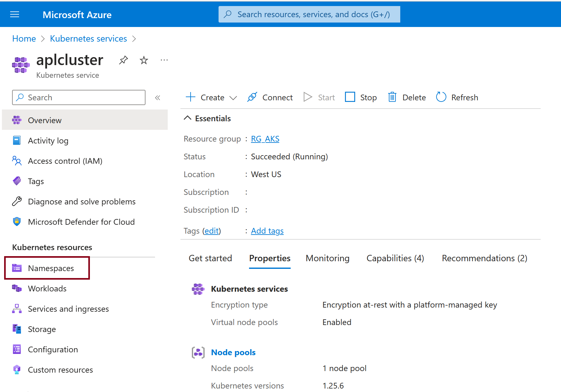Screen dimensions: 561x392
Task: Click the Stop square icon
Action: [x=350, y=97]
